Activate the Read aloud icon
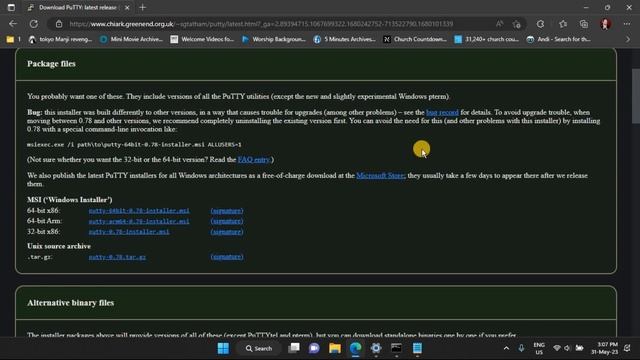Image resolution: width=640 pixels, height=360 pixels. (500, 24)
